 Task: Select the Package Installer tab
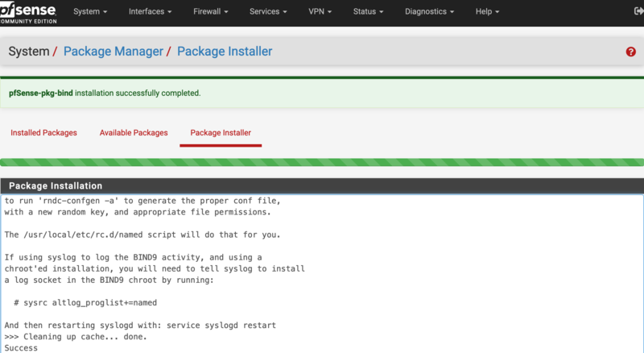pyautogui.click(x=221, y=133)
